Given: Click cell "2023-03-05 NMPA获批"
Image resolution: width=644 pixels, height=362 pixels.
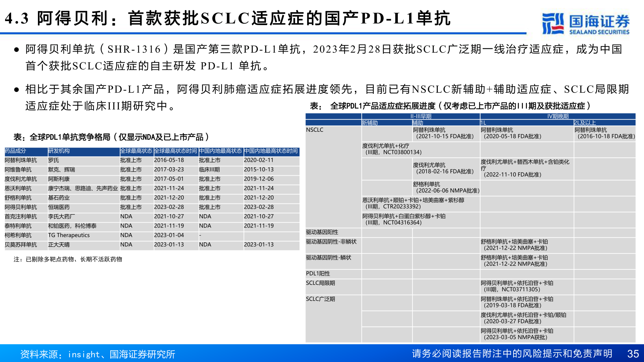Looking at the screenshot, I should pos(527,334).
